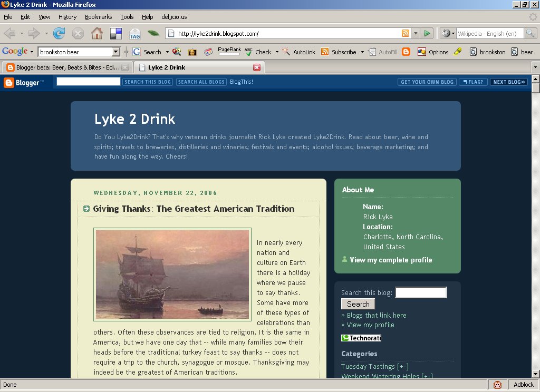
Task: Find the word brookston on page
Action: point(488,52)
